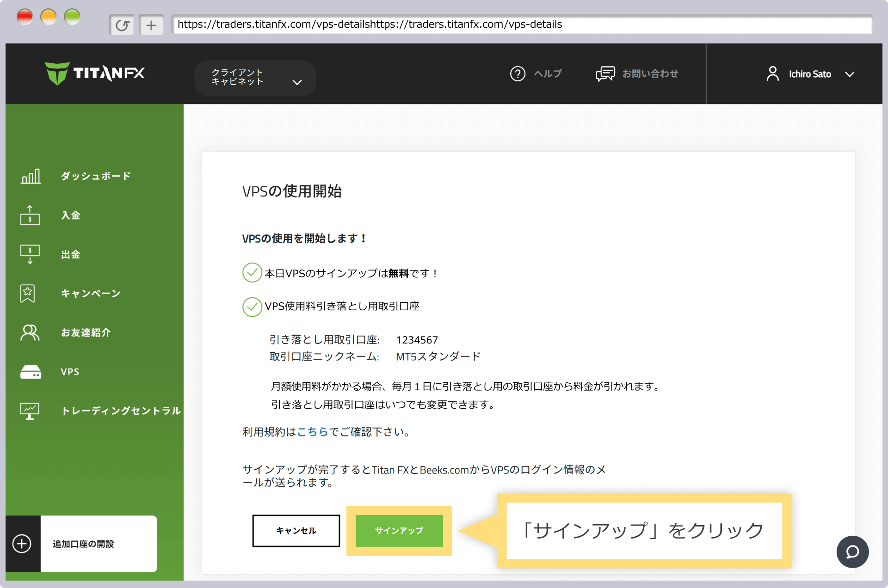Open the ダッシュボード menu item

(x=96, y=176)
